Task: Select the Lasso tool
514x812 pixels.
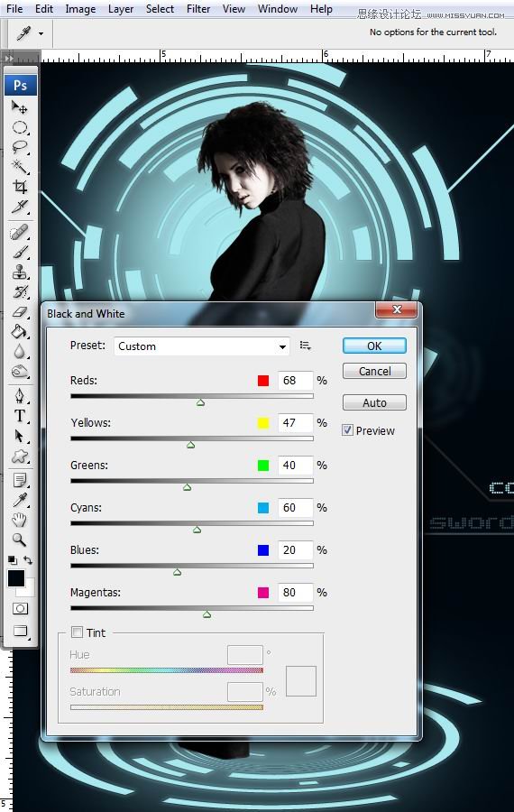Action: pyautogui.click(x=20, y=147)
